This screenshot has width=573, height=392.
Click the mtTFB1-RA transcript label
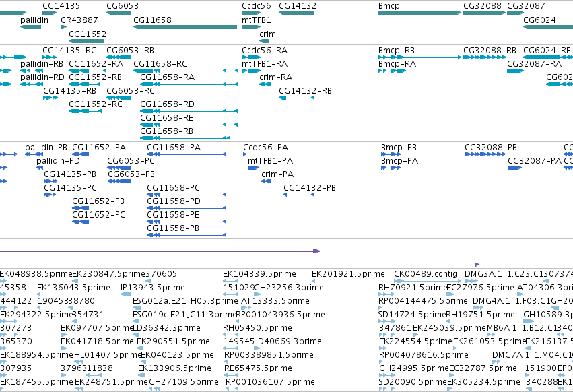click(264, 63)
